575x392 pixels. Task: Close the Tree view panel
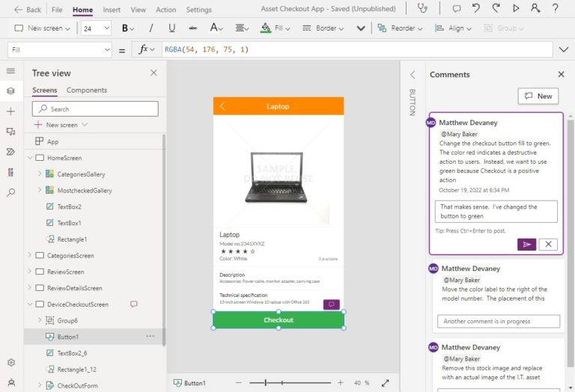click(x=153, y=73)
